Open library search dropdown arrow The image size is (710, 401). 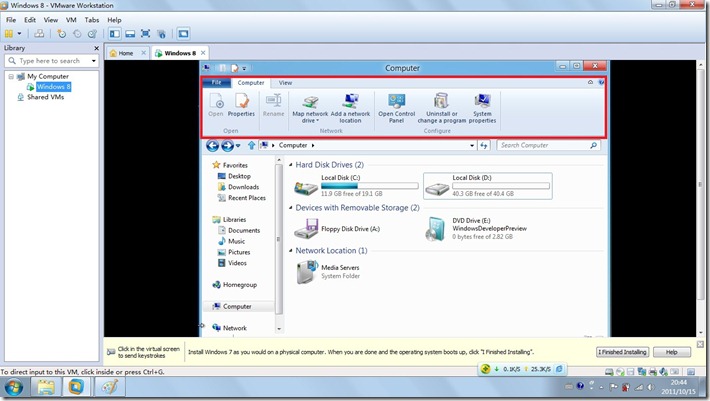[x=94, y=61]
